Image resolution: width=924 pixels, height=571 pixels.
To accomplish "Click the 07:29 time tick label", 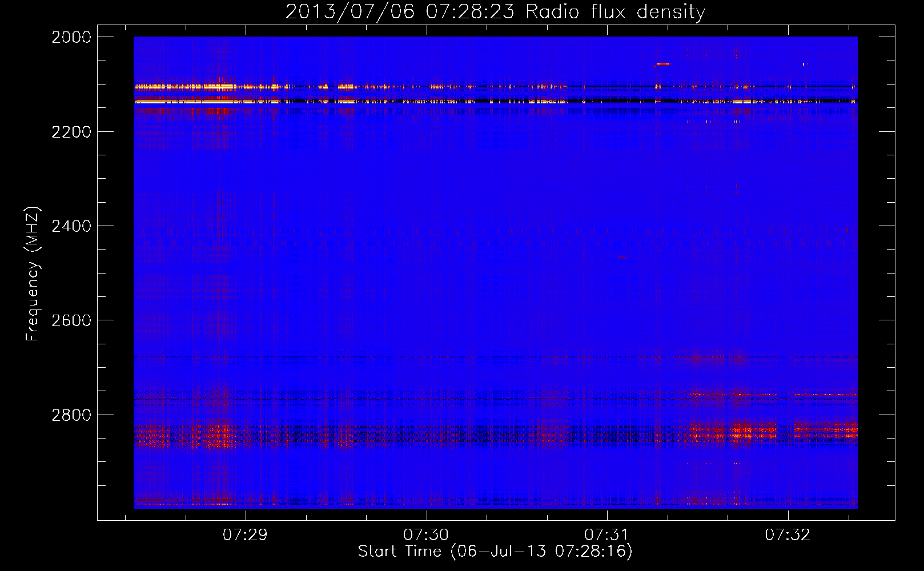I will click(245, 534).
